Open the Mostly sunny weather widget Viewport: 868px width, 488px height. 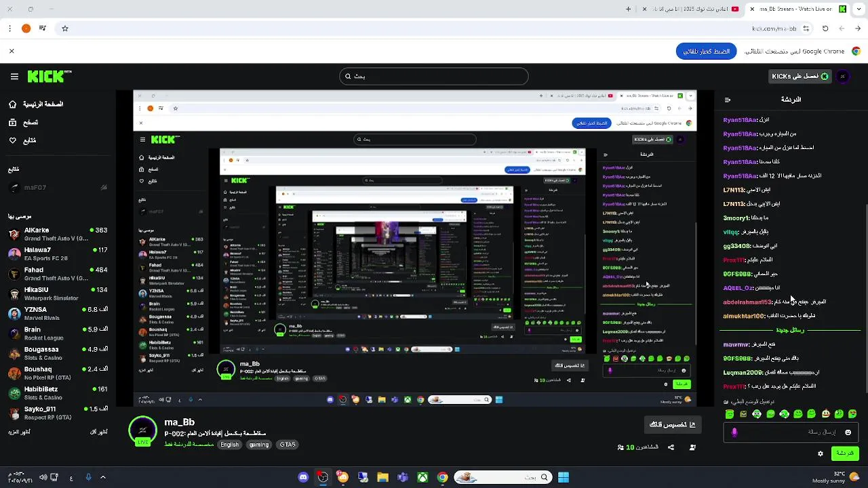[x=835, y=477]
